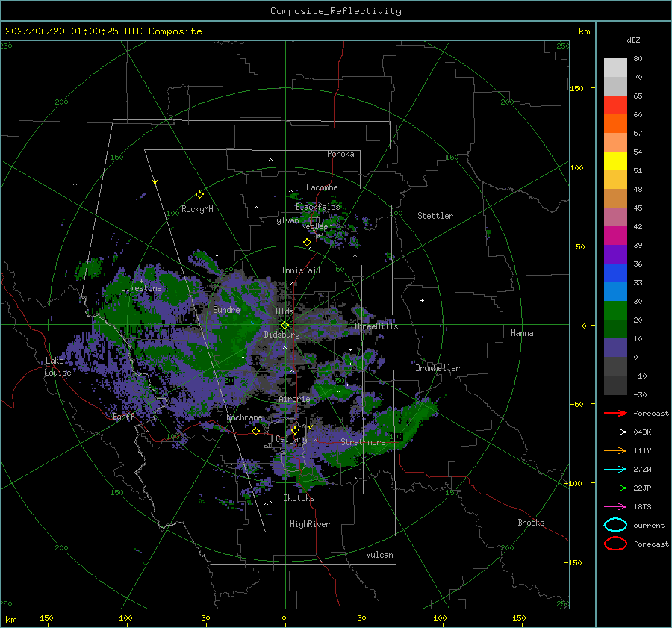Click the Sundre label

[x=226, y=309]
